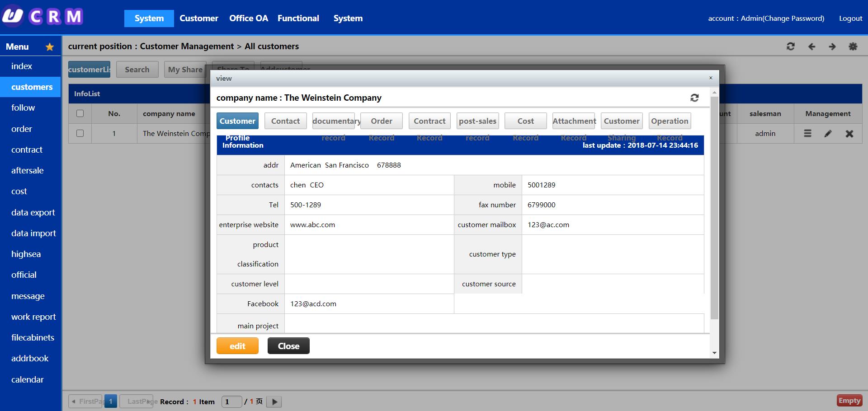Switch to the Contact tab
This screenshot has height=411, width=868.
click(285, 121)
